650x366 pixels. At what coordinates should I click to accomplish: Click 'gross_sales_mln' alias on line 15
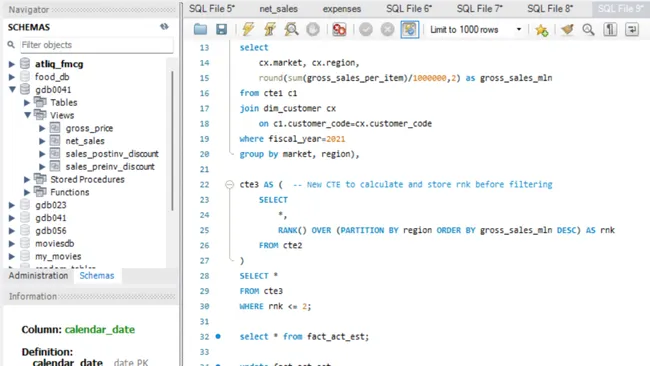click(516, 78)
